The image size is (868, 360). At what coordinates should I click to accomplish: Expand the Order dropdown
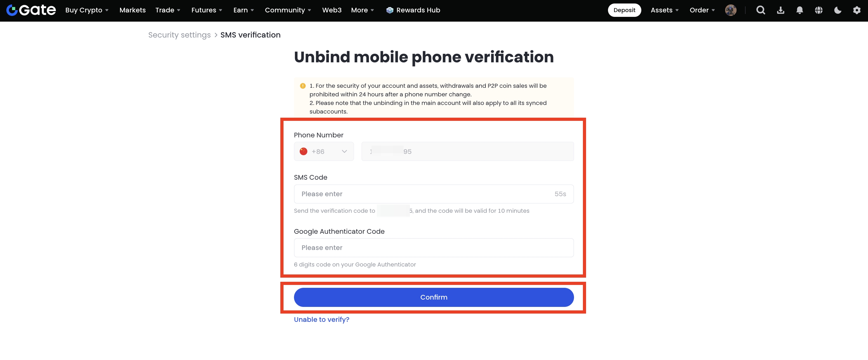pyautogui.click(x=702, y=10)
